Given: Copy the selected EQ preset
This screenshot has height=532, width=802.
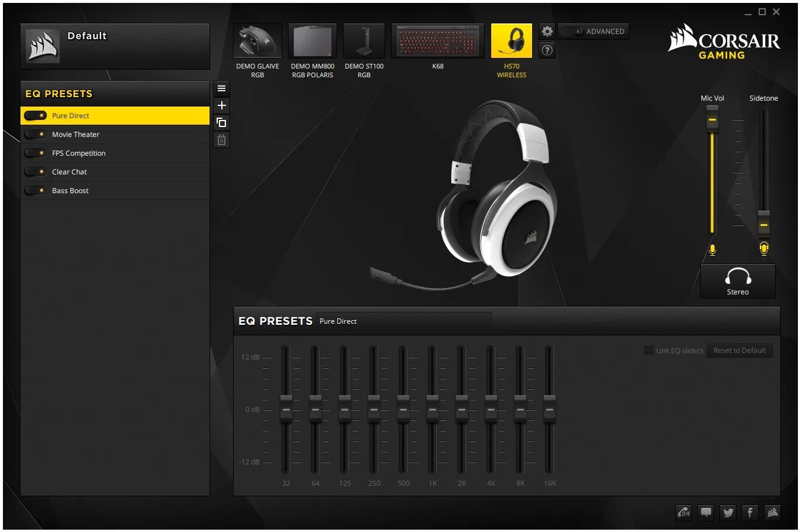Looking at the screenshot, I should click(x=221, y=122).
